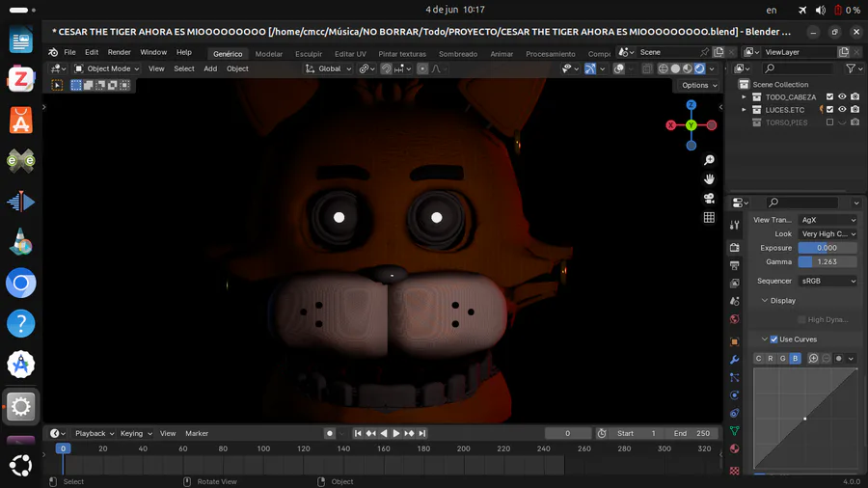Click the Z axis on the navigation gizmo
The width and height of the screenshot is (868, 488).
pos(691,104)
